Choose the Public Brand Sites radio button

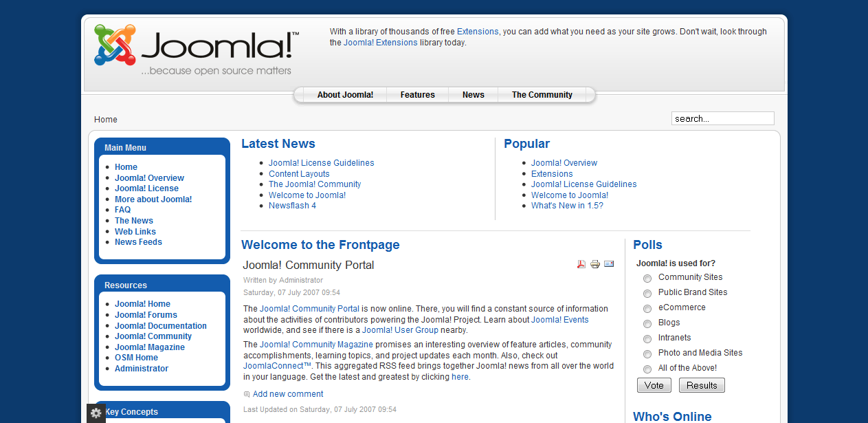tap(647, 294)
